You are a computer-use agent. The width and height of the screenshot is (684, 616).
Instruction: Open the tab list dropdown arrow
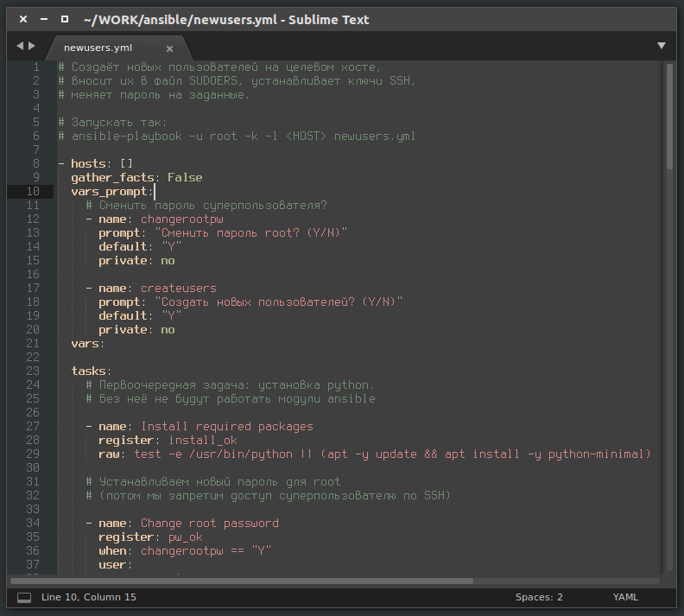pyautogui.click(x=662, y=46)
